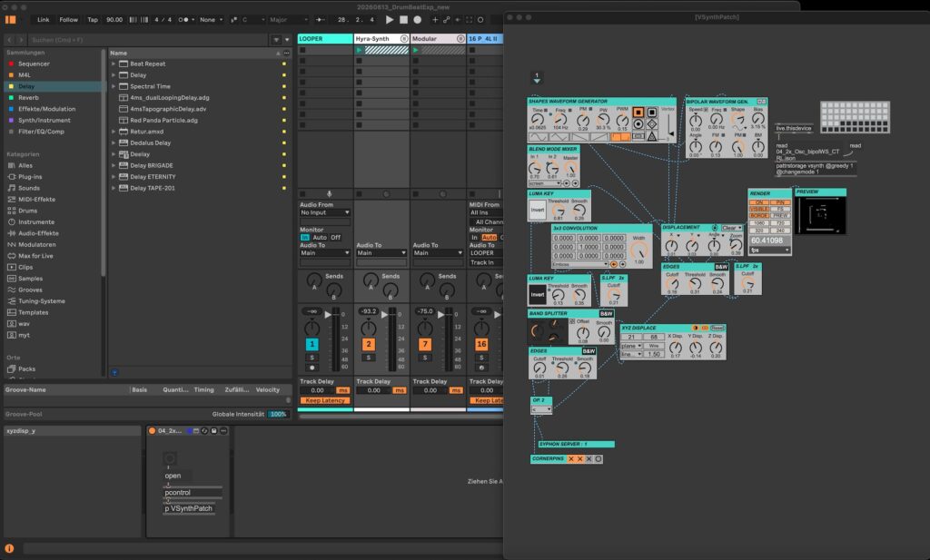Activate the Cornerpins first X button
Image resolution: width=930 pixels, height=560 pixels.
(571, 458)
